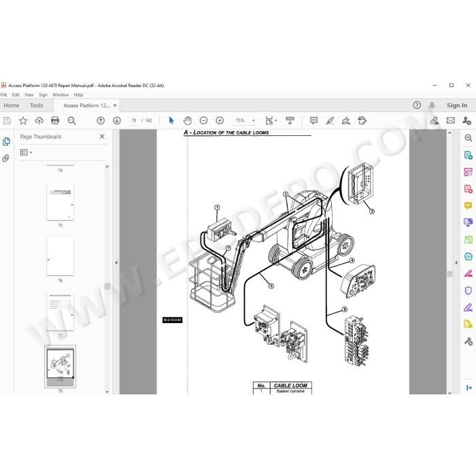476x476 pixels.
Task: Print the document using the printer icon
Action: tap(55, 120)
